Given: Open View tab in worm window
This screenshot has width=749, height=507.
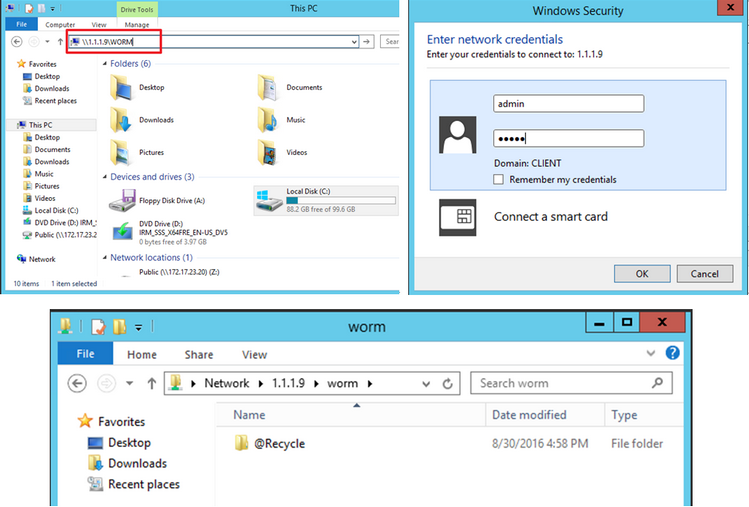Looking at the screenshot, I should (x=255, y=355).
